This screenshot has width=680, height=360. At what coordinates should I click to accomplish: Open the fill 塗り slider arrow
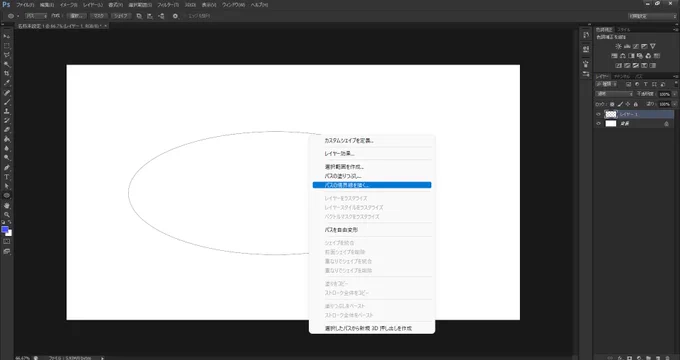pyautogui.click(x=674, y=104)
